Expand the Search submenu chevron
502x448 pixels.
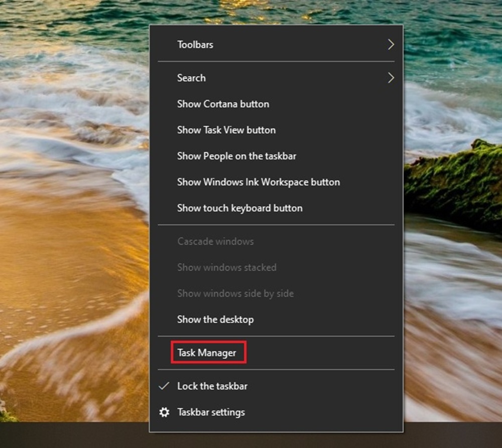click(391, 78)
